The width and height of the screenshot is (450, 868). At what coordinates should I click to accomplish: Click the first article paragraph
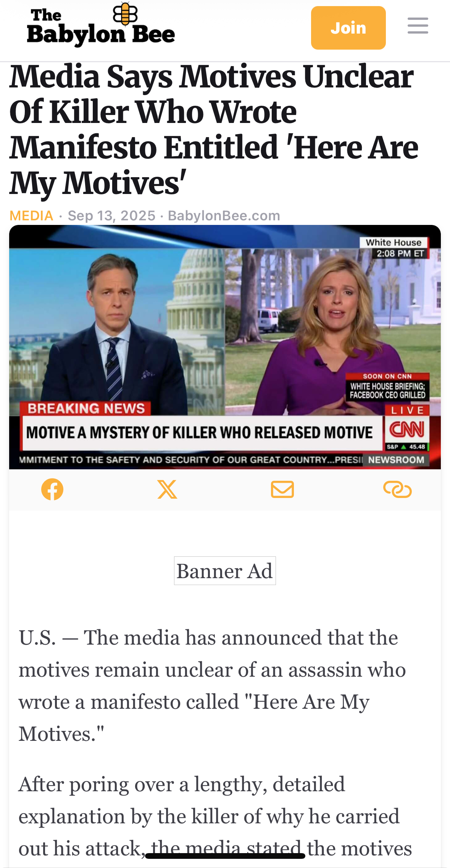tap(212, 686)
